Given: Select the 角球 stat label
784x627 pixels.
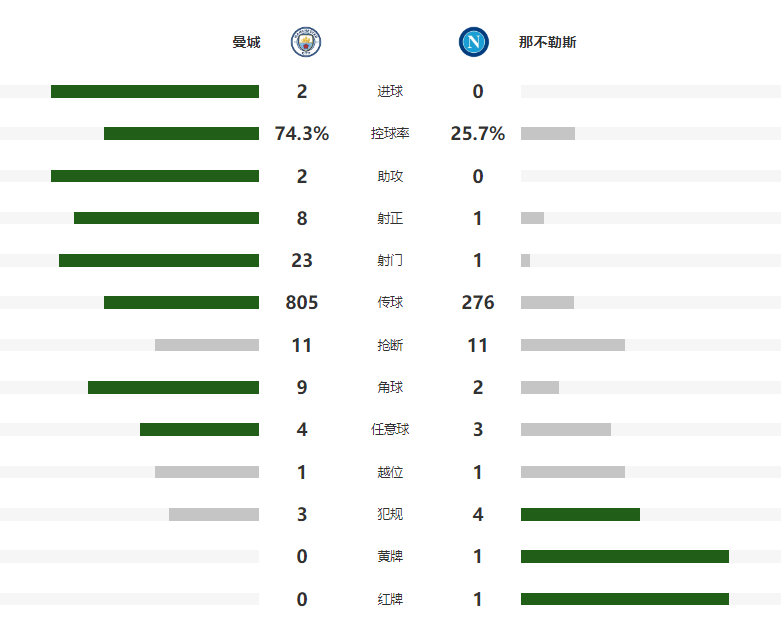Looking at the screenshot, I should click(390, 388).
